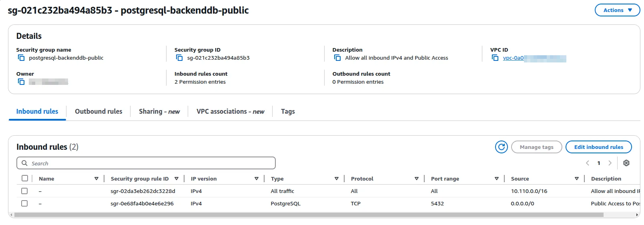
Task: Go to next page of rules
Action: [x=610, y=163]
